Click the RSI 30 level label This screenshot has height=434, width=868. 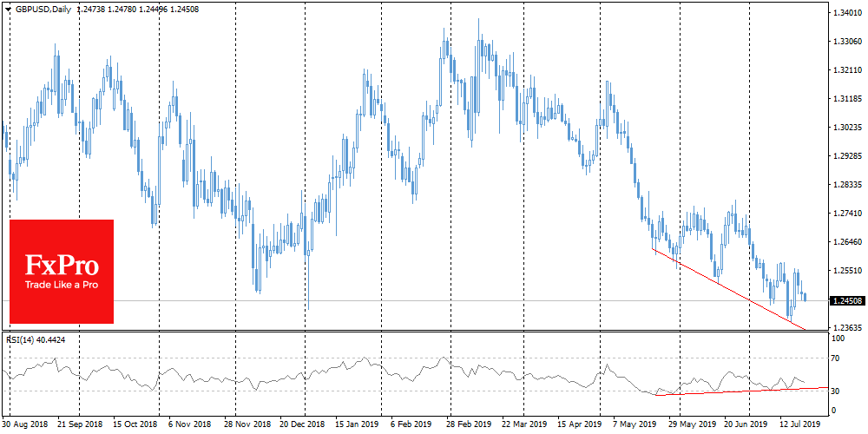click(x=837, y=391)
